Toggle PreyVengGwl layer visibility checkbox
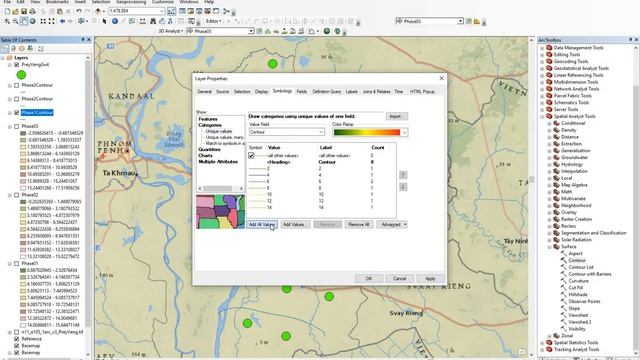 click(x=17, y=64)
